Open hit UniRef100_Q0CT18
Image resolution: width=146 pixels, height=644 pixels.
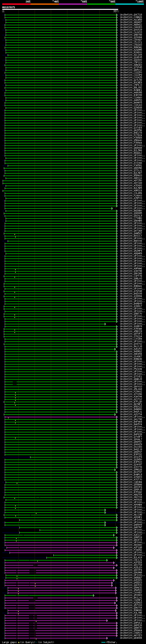[x=131, y=15]
